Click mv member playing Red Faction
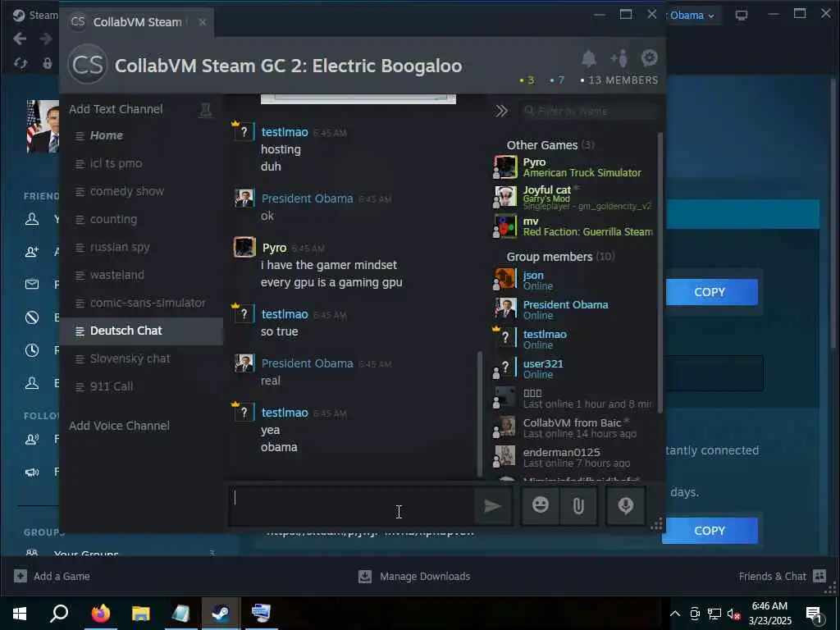 point(573,226)
